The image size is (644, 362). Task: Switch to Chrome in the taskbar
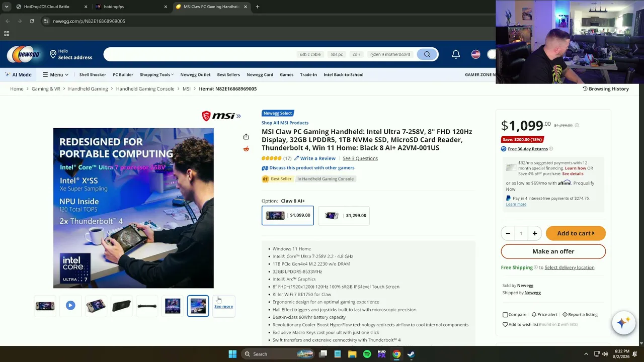(396, 354)
